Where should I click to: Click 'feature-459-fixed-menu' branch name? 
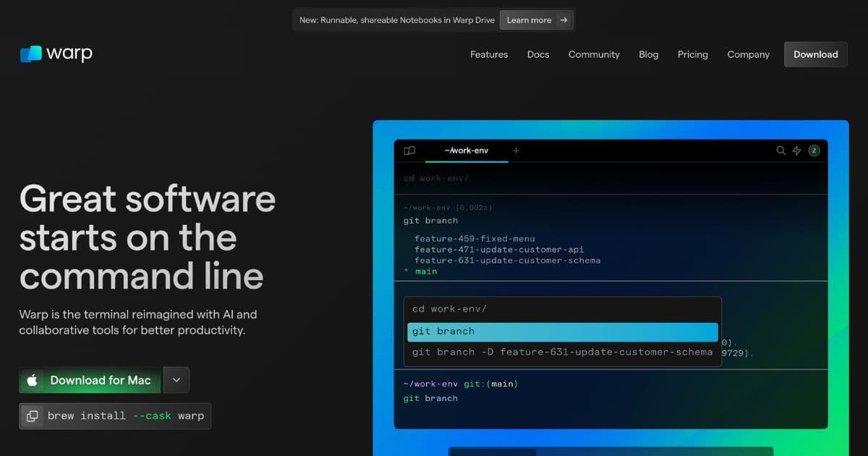[475, 238]
